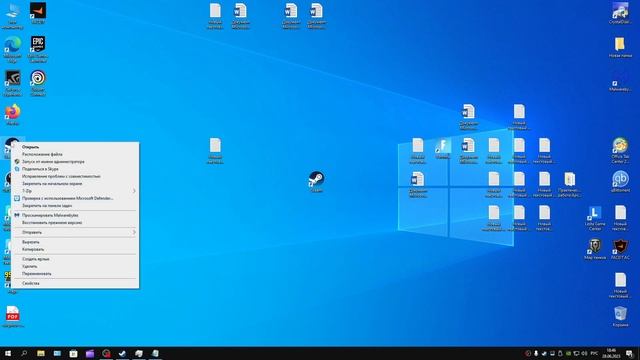Choose Переименовать in the context menu
Image resolution: width=640 pixels, height=360 pixels.
point(75,274)
